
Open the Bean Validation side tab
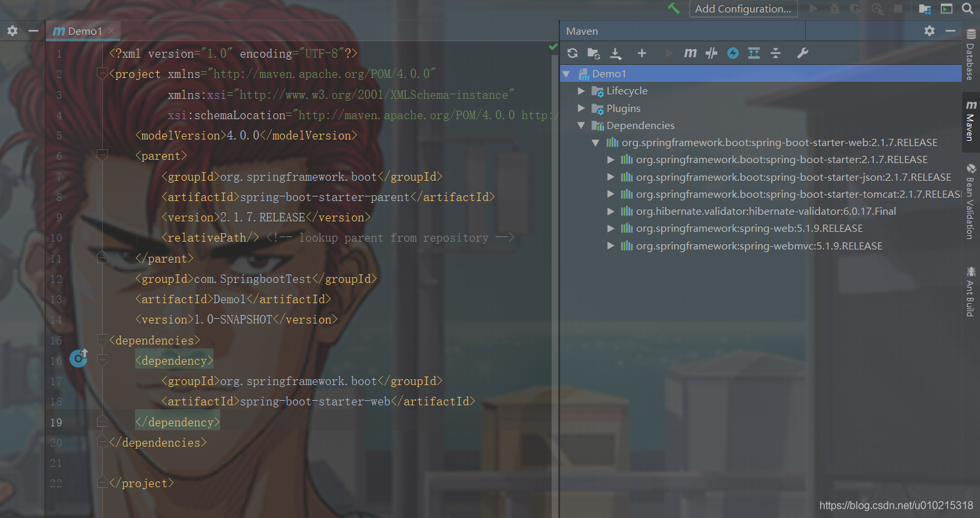coord(970,202)
